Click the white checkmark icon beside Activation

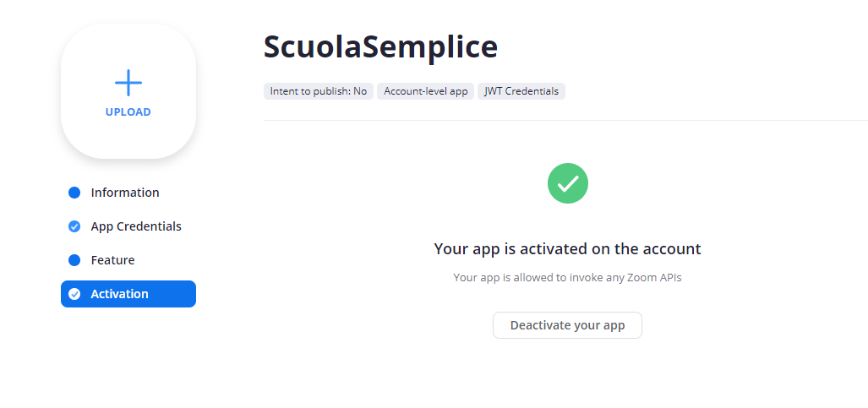pos(74,294)
